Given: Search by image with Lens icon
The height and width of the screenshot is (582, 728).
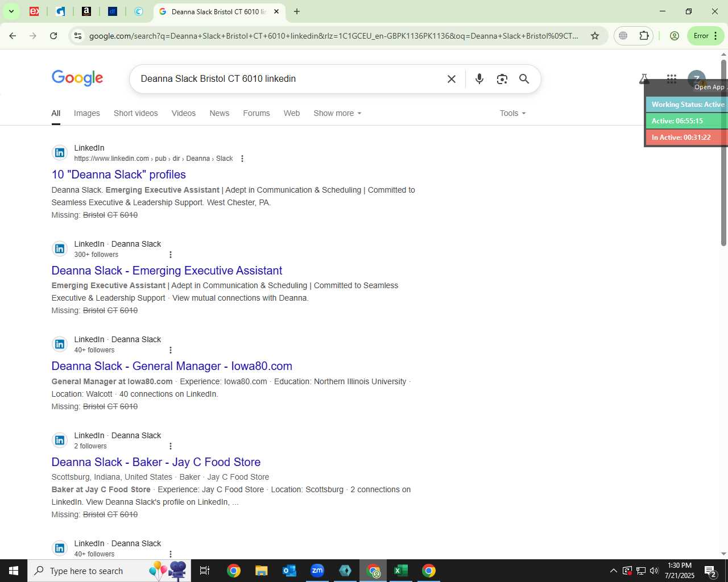Looking at the screenshot, I should click(502, 79).
